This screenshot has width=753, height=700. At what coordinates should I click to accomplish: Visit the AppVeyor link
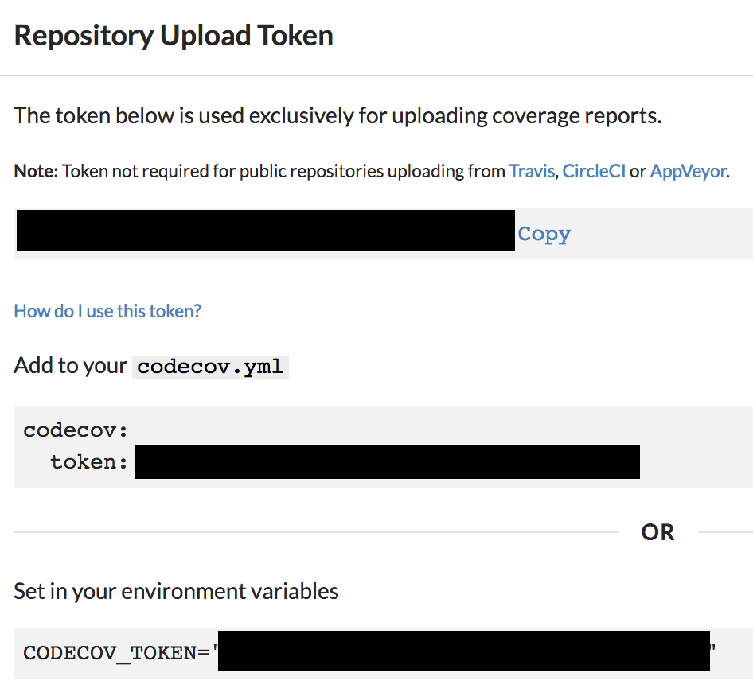click(x=688, y=171)
